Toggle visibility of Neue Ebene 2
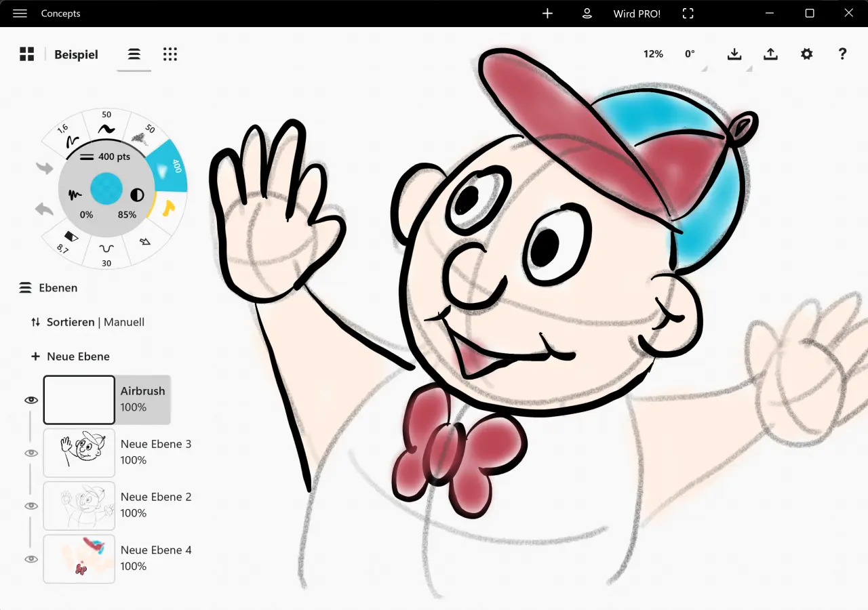Image resolution: width=868 pixels, height=610 pixels. point(31,506)
